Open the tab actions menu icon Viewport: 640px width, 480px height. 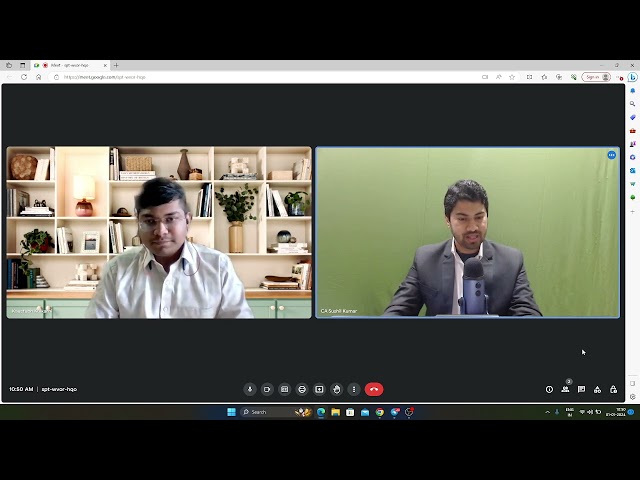coord(22,65)
